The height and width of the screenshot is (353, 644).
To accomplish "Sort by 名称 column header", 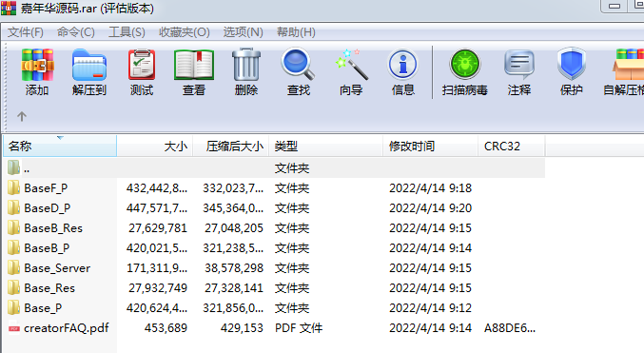I will click(60, 147).
